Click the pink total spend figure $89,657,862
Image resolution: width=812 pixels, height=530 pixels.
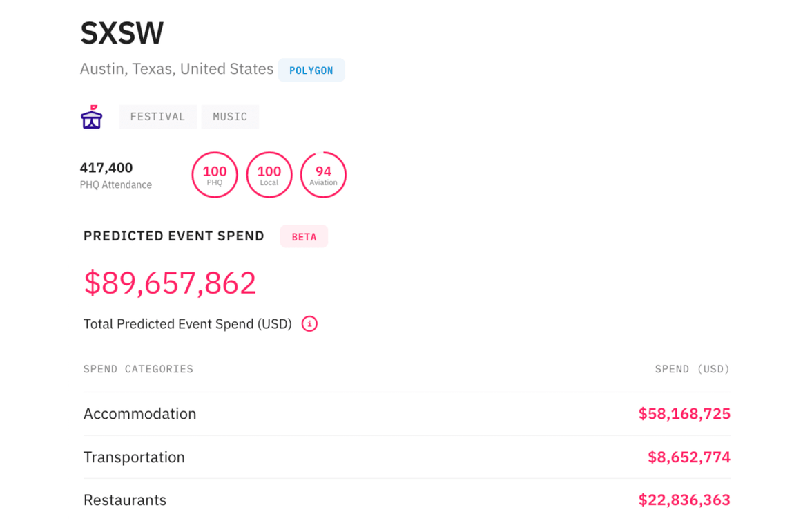[170, 282]
